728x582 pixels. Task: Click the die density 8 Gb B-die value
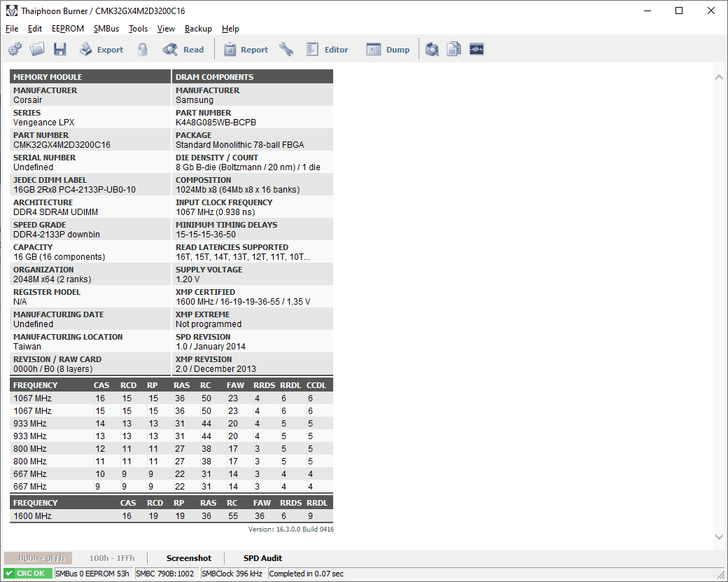[248, 167]
